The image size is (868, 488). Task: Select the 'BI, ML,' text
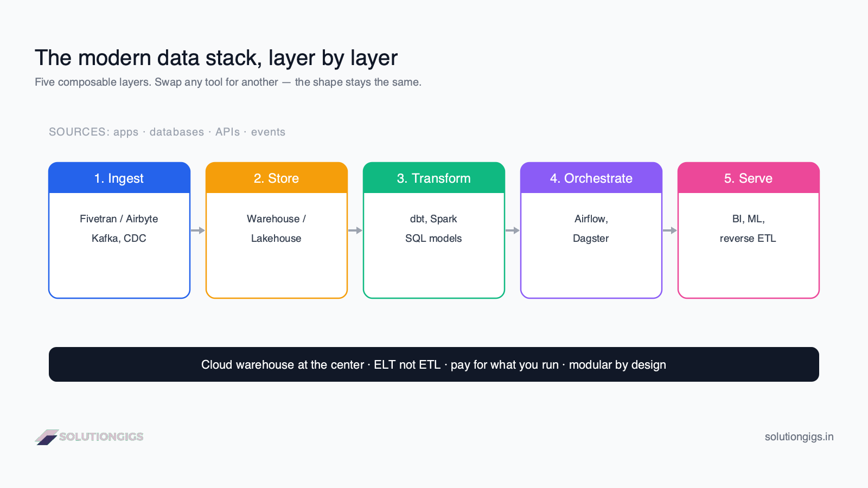click(749, 219)
